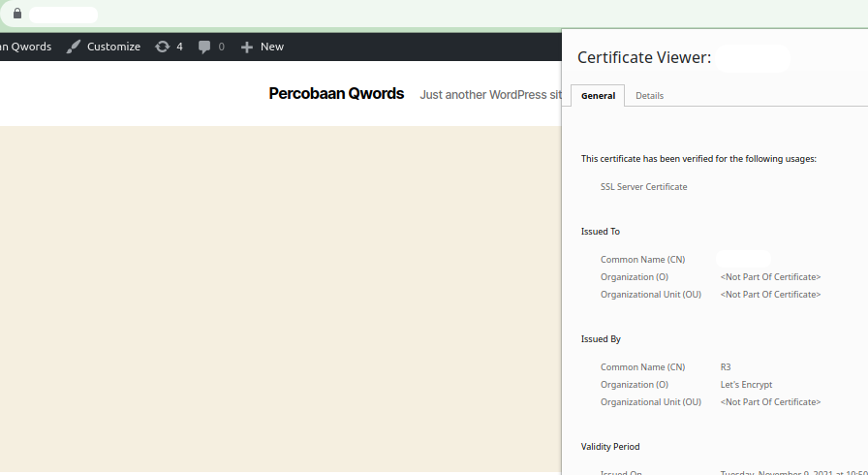The width and height of the screenshot is (868, 475).
Task: Select the SSL Server Certificate usage text
Action: [x=643, y=186]
